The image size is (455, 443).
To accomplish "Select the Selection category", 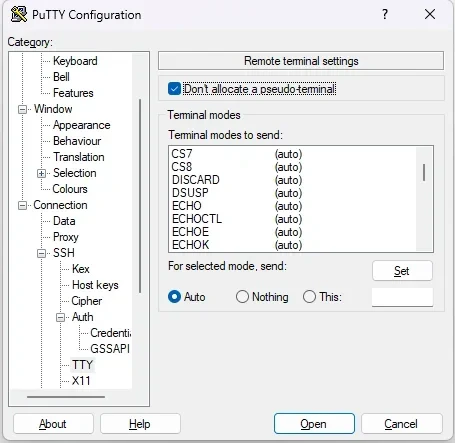I will [x=75, y=173].
